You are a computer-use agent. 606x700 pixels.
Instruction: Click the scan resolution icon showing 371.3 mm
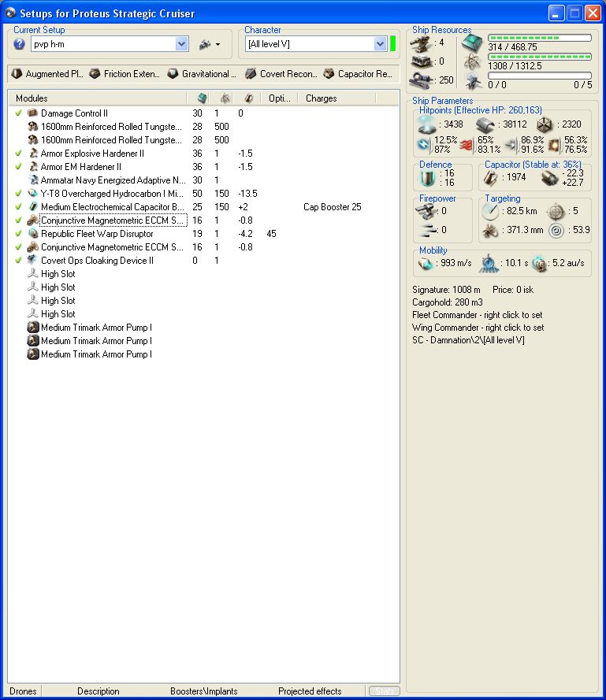[x=490, y=231]
